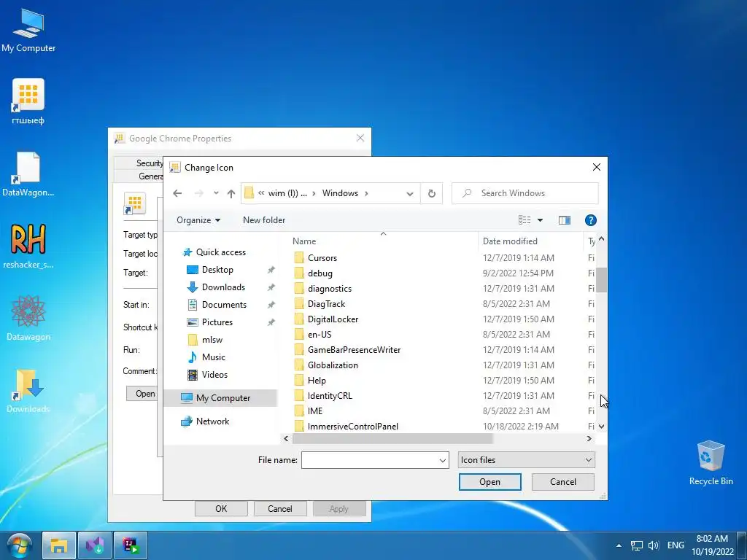Click the network tray icon
Screen dimensions: 747x560
pos(636,545)
